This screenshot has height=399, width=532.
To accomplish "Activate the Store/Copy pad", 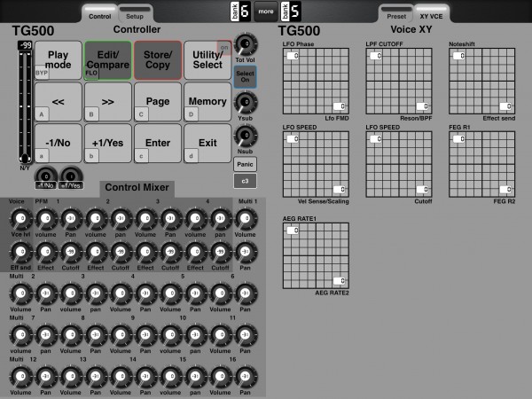I will (158, 60).
